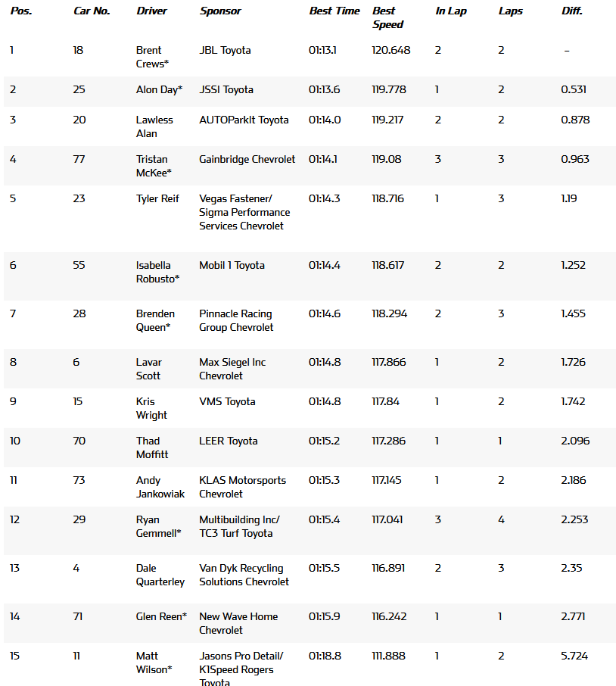Click best speed value 117.866
Viewport: 616px width, 686px height.
(x=389, y=362)
